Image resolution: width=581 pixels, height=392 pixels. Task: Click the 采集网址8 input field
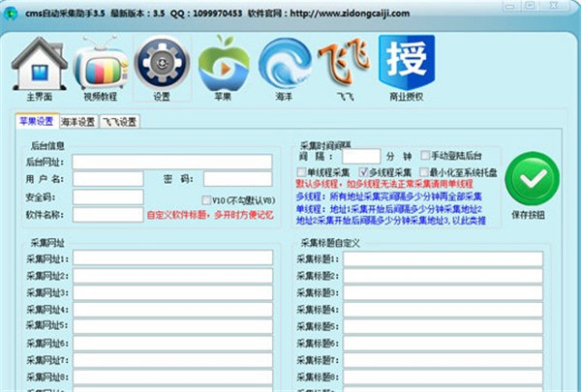[x=172, y=377]
